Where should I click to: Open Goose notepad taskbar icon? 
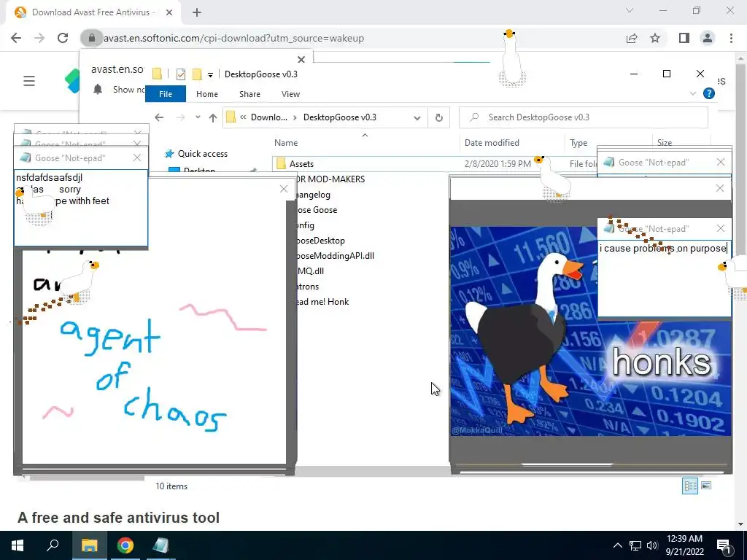(x=160, y=545)
